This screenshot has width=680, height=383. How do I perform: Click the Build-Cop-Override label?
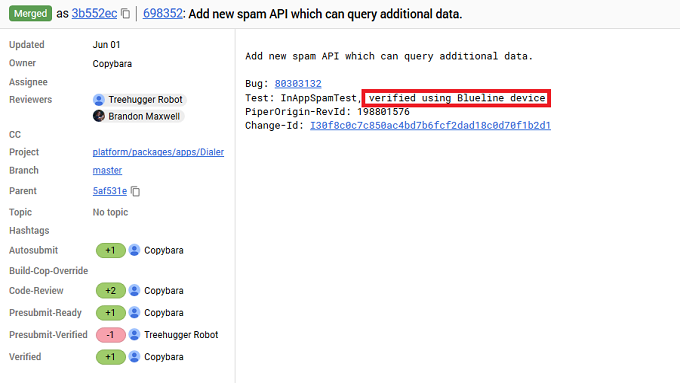tap(49, 271)
